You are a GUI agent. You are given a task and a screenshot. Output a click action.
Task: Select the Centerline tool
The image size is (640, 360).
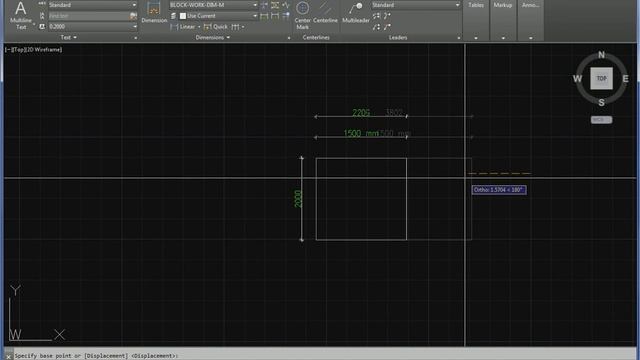[x=325, y=13]
